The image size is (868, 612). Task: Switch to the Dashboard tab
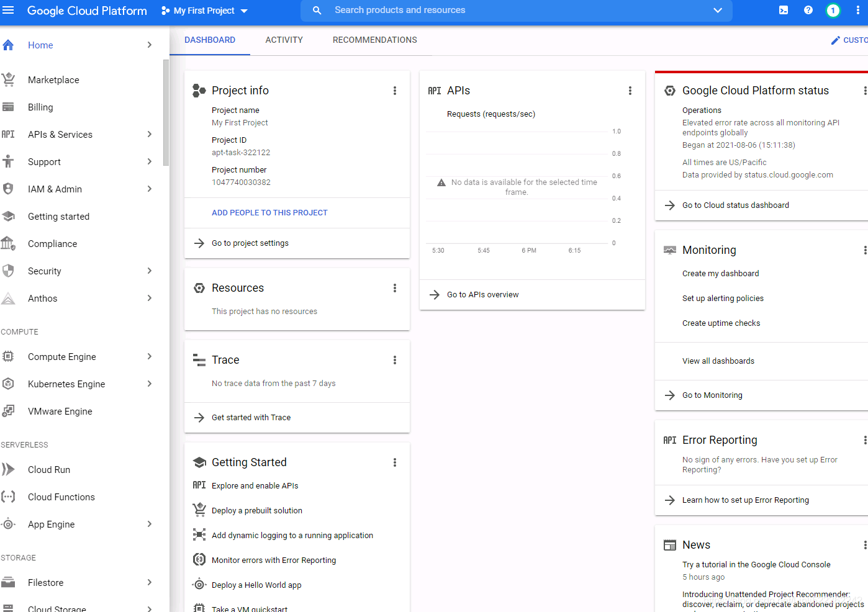point(210,40)
